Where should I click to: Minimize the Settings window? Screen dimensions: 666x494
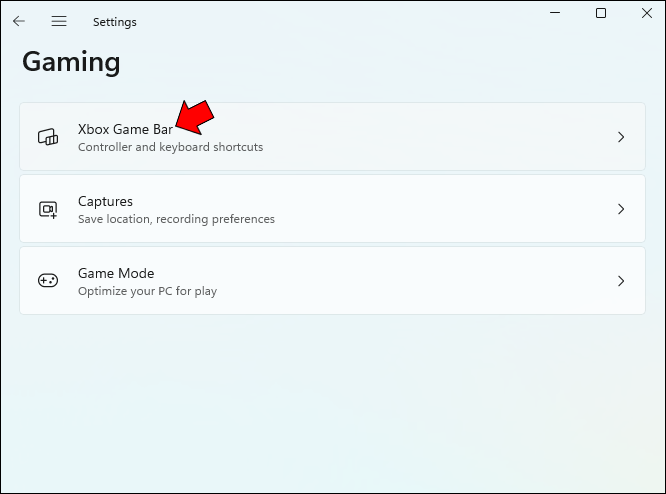click(x=555, y=13)
